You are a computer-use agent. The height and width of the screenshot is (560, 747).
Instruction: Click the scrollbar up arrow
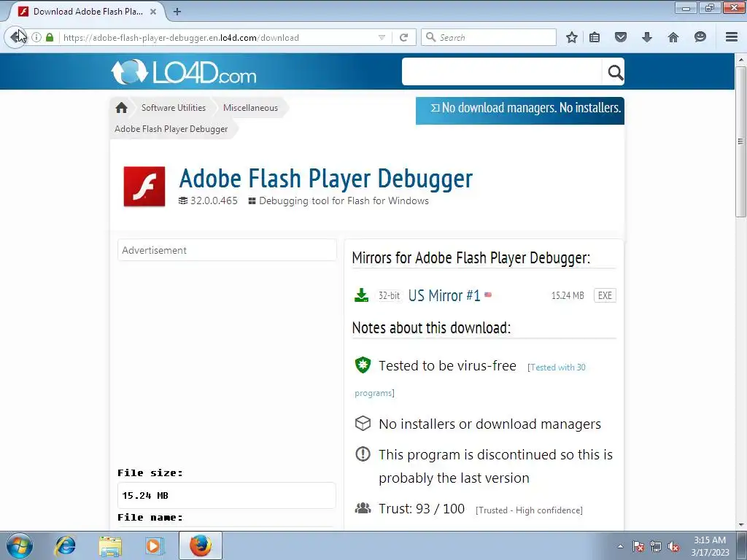pyautogui.click(x=740, y=60)
